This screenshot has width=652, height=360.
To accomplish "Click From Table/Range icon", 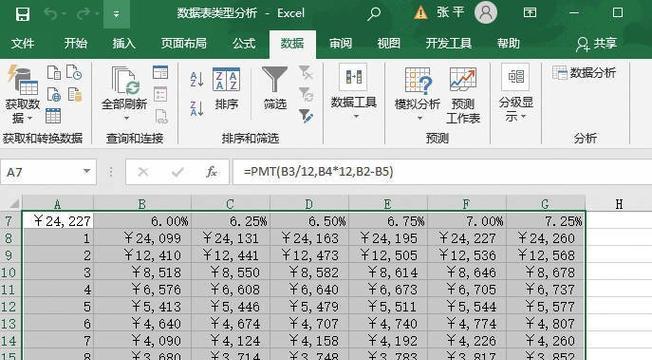I will click(53, 116).
